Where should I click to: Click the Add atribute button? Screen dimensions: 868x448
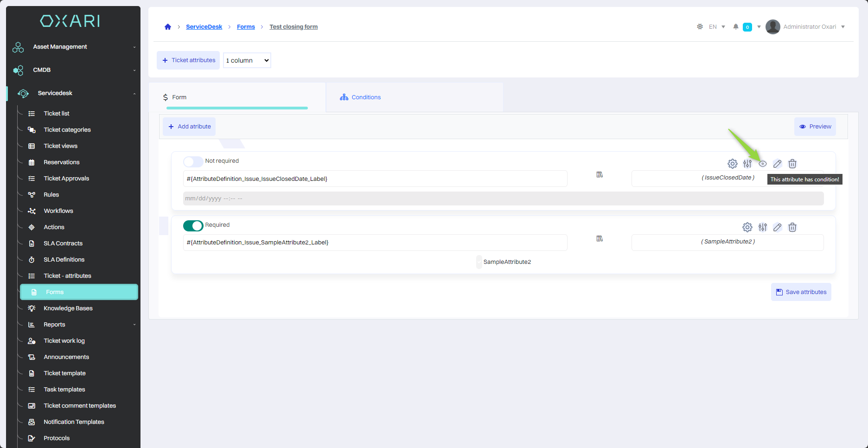tap(189, 127)
